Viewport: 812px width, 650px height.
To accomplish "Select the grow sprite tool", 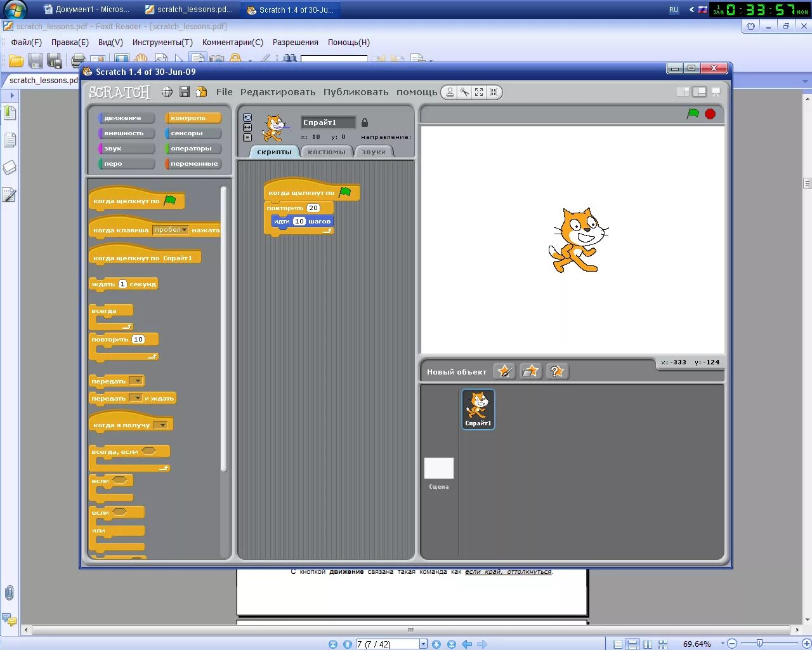I will point(479,92).
